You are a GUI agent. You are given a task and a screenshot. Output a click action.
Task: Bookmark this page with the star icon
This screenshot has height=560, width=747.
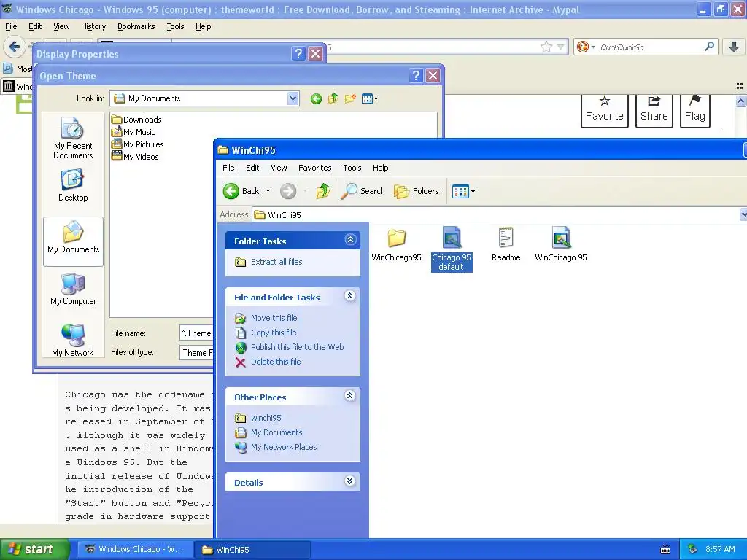pyautogui.click(x=546, y=47)
